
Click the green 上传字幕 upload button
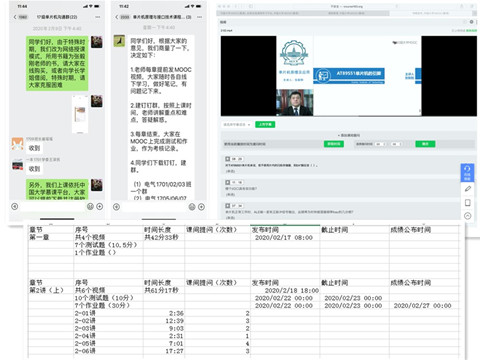click(x=265, y=124)
